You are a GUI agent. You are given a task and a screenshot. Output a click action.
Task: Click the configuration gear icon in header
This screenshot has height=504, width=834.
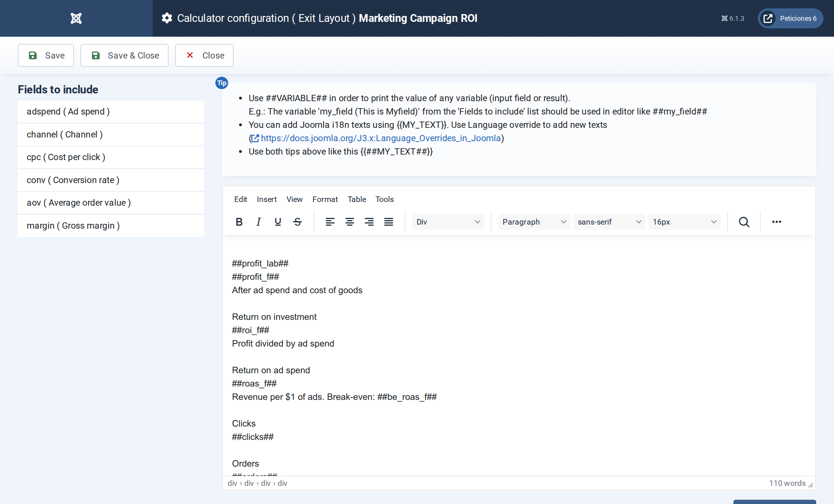pos(167,18)
